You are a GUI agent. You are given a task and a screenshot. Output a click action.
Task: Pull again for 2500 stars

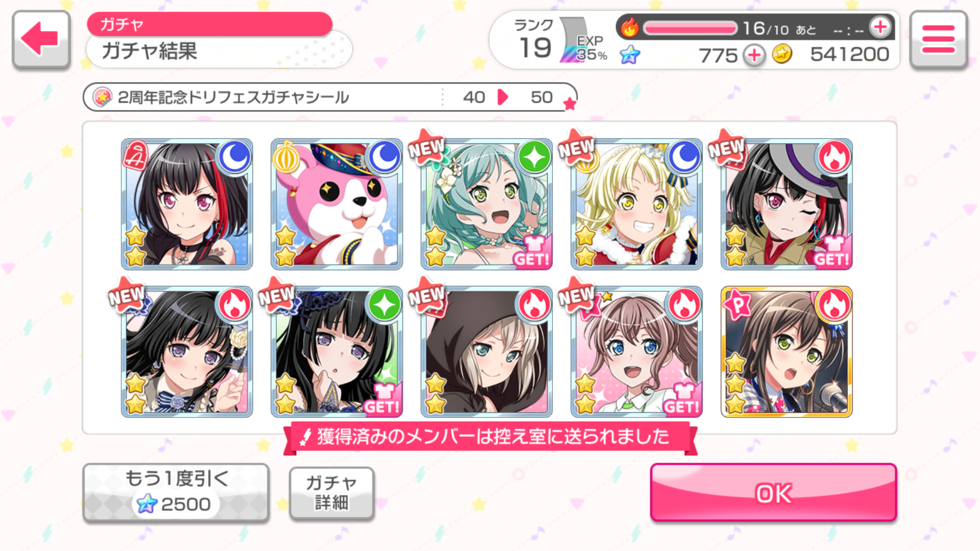(x=176, y=492)
